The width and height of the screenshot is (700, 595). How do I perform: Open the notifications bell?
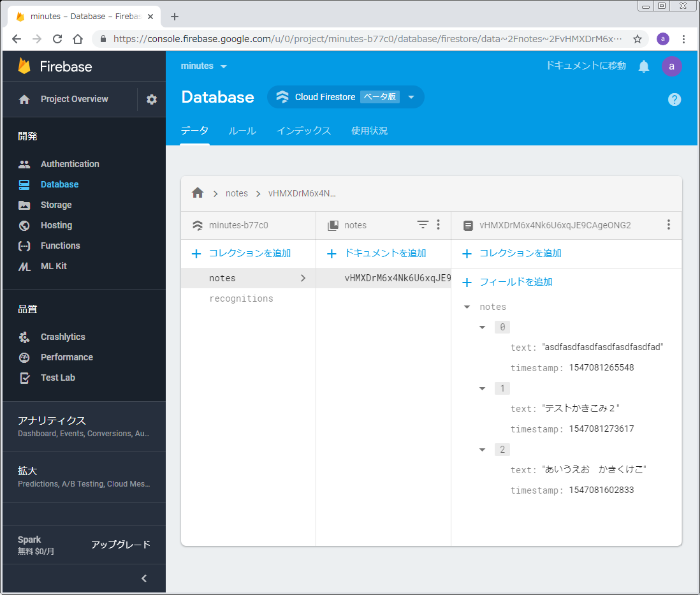click(x=644, y=66)
